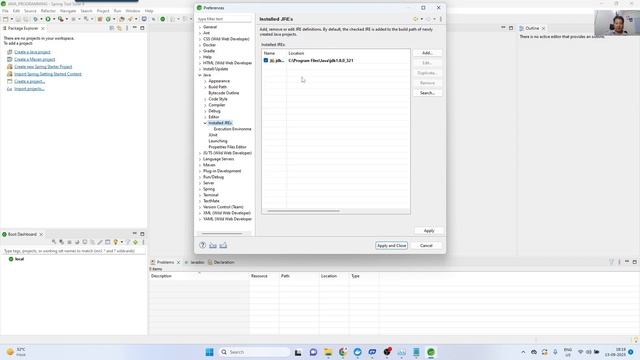Select Bytecode Outline tree item
The image size is (640, 360).
(224, 93)
